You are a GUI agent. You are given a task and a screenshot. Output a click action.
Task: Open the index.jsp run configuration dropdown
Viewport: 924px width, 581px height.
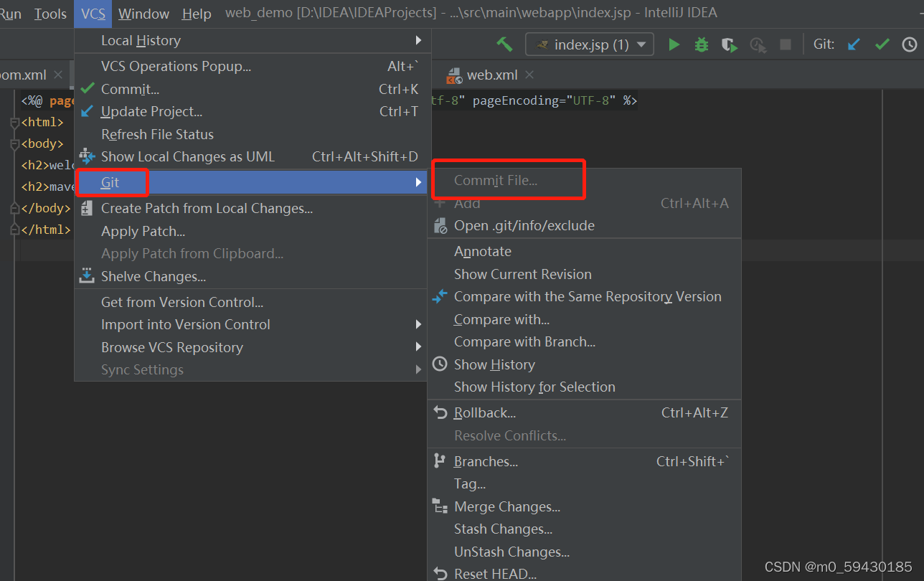point(590,44)
